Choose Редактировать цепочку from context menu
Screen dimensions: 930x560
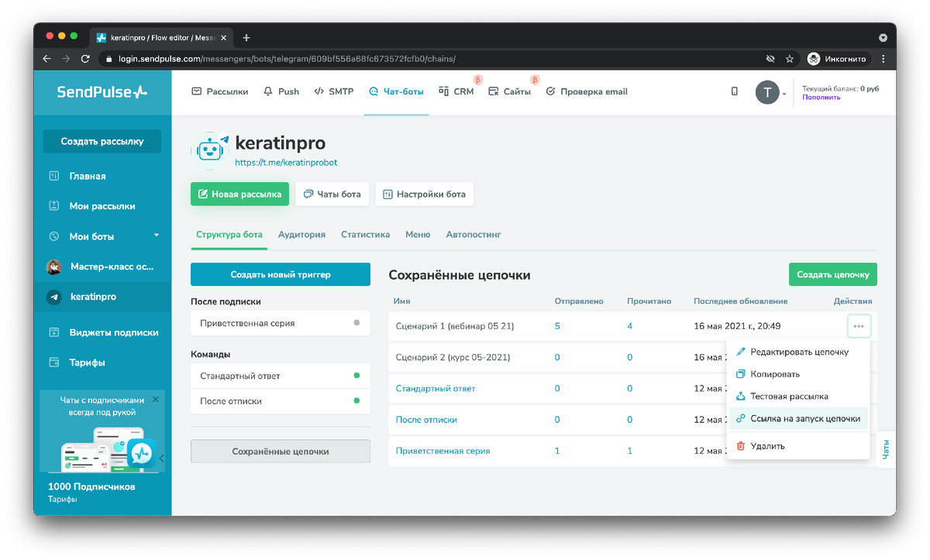pos(797,352)
